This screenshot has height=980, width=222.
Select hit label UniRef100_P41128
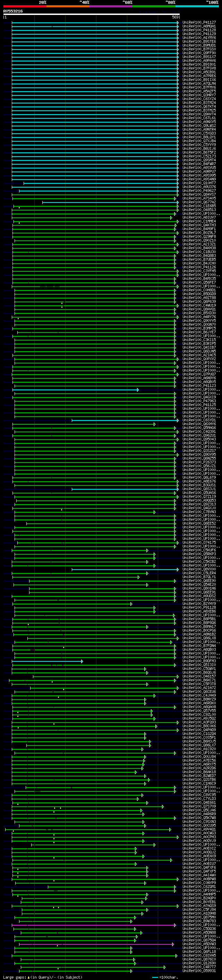coord(199,30)
